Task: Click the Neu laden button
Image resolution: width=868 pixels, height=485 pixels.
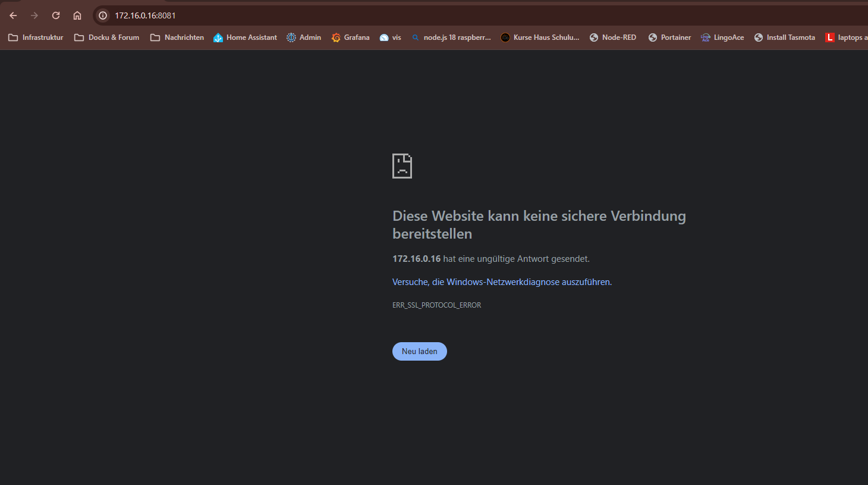Action: tap(420, 352)
